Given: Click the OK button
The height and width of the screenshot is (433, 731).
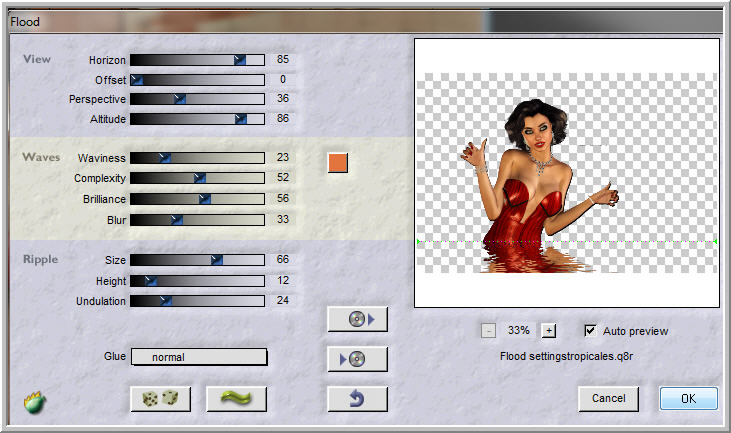Looking at the screenshot, I should pyautogui.click(x=689, y=399).
